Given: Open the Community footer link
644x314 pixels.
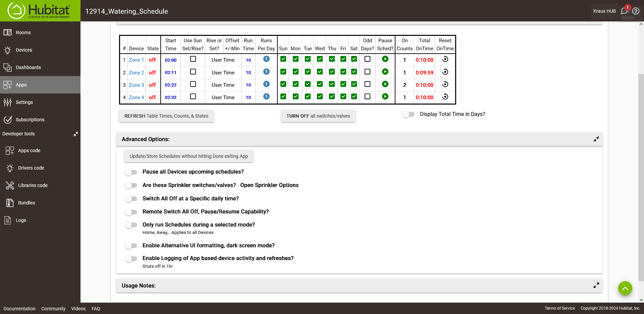Looking at the screenshot, I should pyautogui.click(x=53, y=309).
